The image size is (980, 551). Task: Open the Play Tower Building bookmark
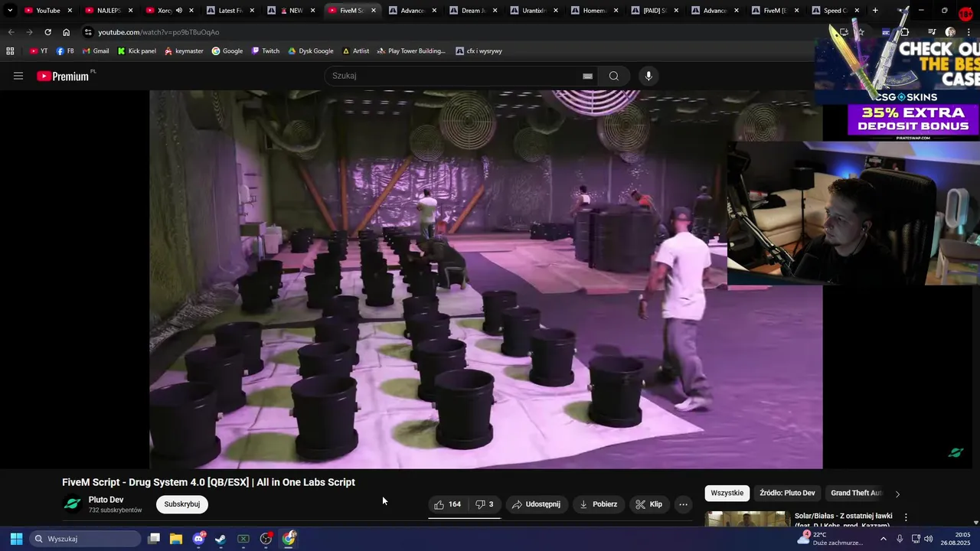(x=411, y=51)
